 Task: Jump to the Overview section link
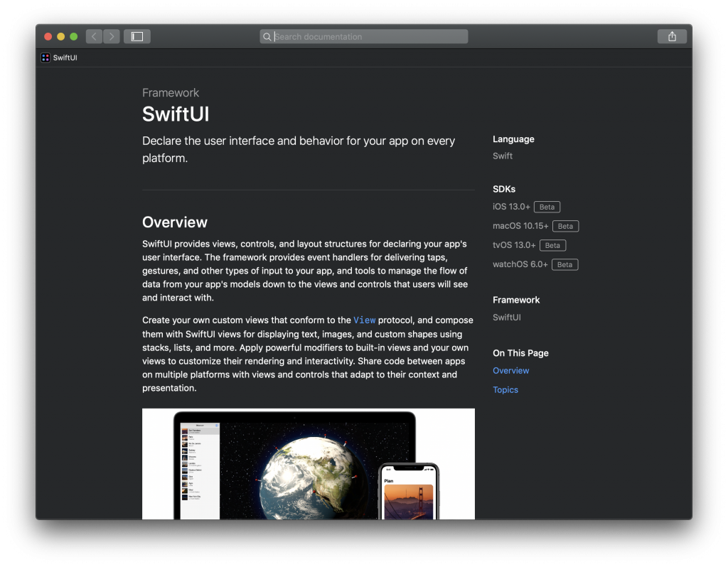pos(510,370)
